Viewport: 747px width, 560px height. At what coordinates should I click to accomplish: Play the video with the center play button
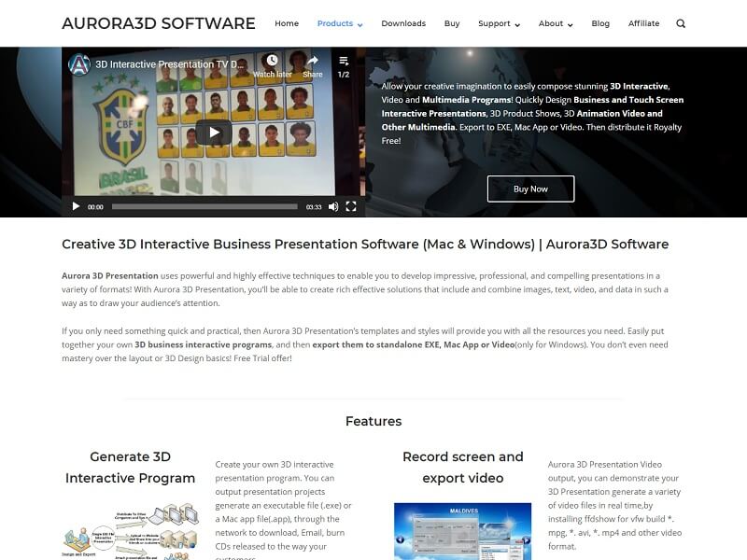214,132
